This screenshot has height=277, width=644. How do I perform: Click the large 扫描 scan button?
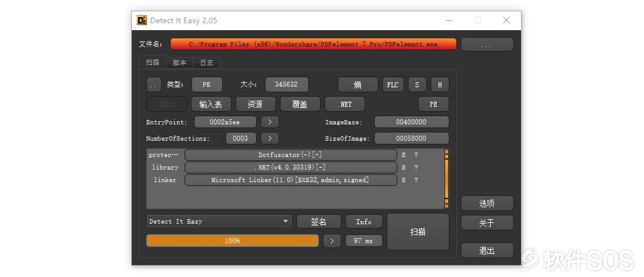417,232
